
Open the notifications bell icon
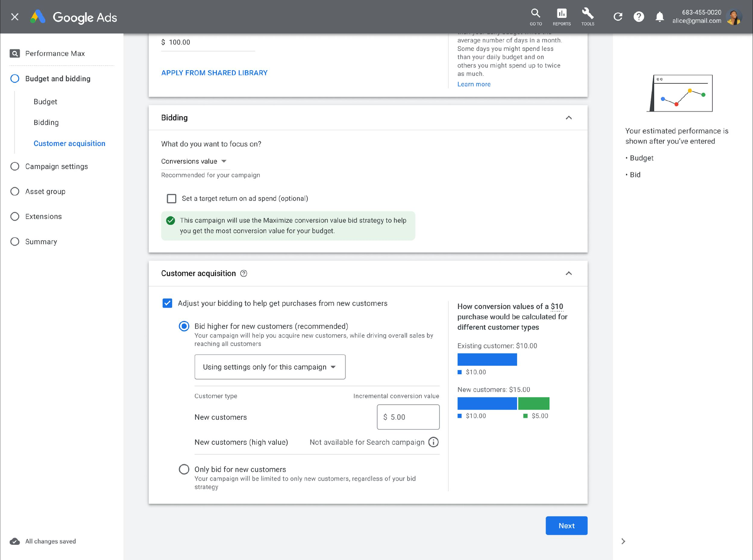click(659, 17)
